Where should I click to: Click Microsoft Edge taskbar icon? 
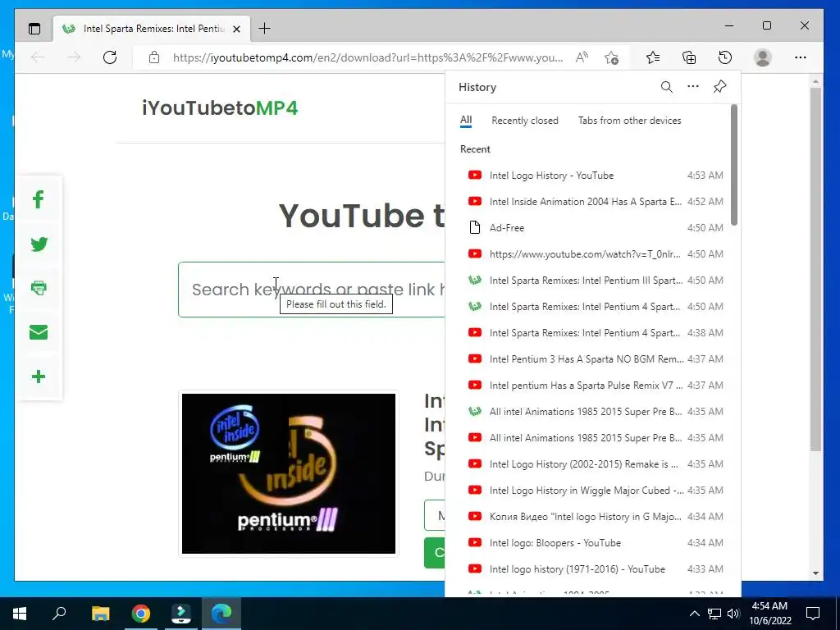(x=221, y=614)
